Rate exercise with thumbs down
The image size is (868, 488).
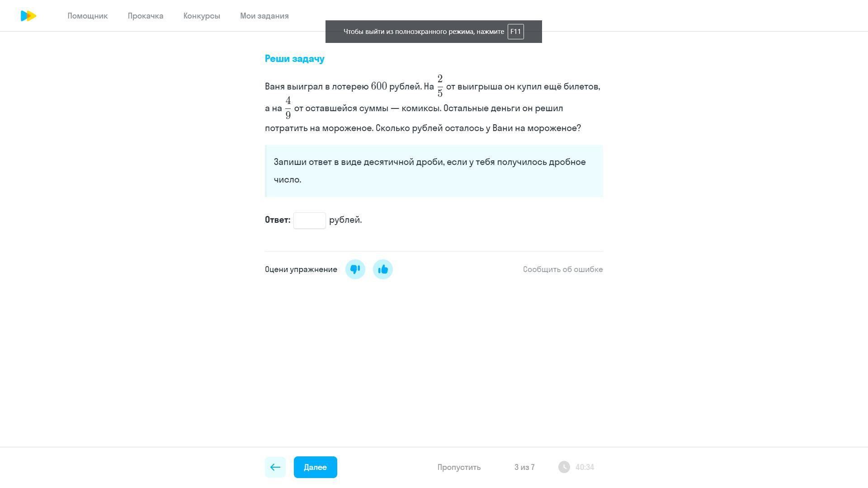355,269
